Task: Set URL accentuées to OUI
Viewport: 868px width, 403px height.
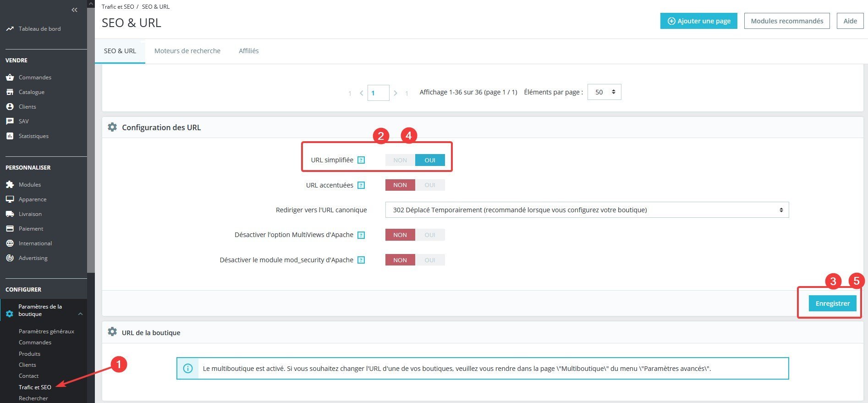Action: pyautogui.click(x=430, y=185)
